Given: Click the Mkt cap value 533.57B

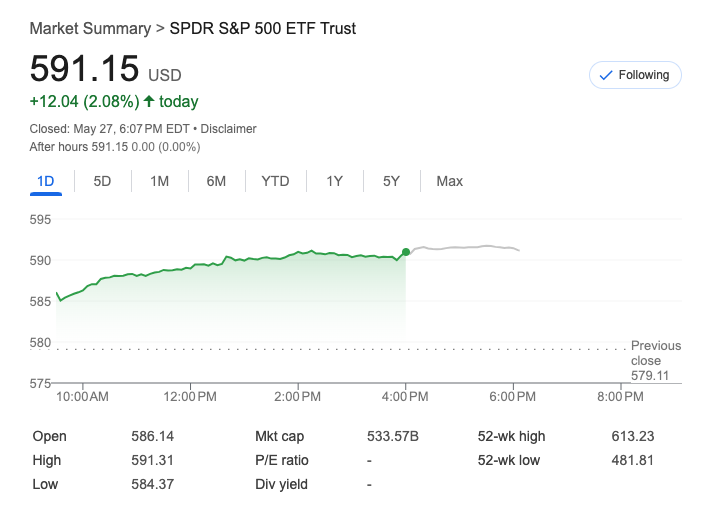Looking at the screenshot, I should [x=393, y=436].
